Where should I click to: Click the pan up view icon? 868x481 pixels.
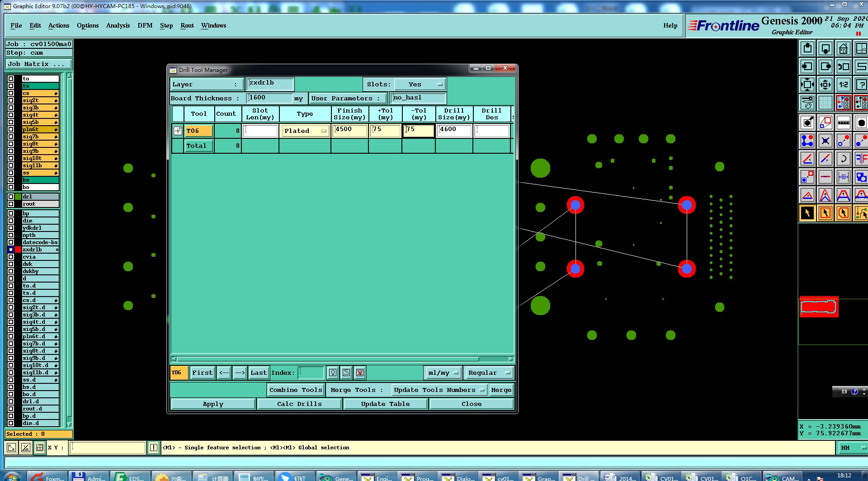click(807, 48)
